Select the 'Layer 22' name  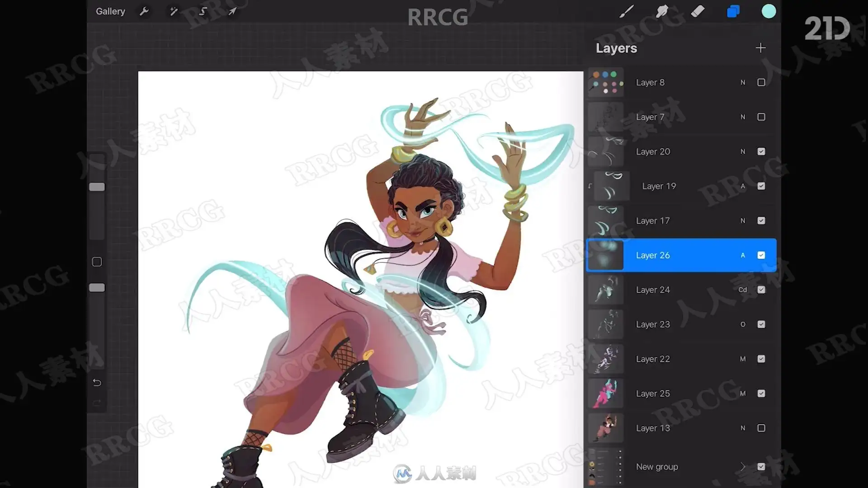click(x=653, y=359)
